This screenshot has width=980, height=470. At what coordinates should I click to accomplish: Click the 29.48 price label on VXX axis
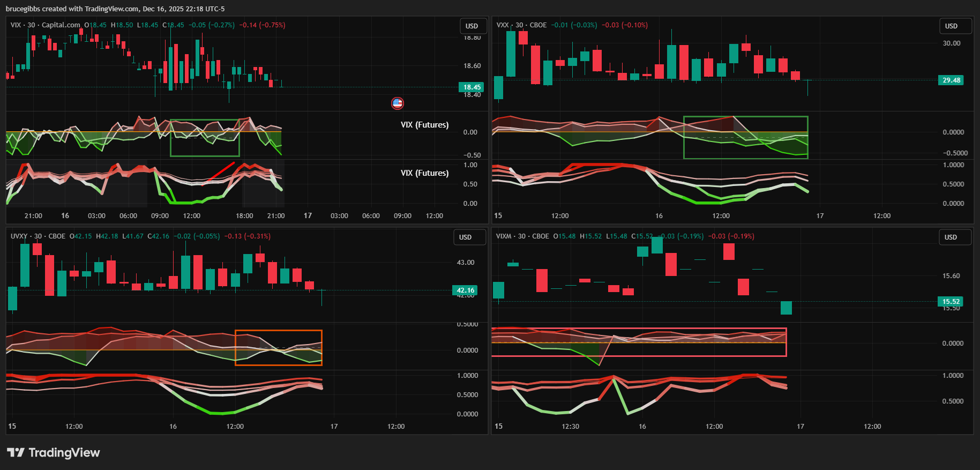click(x=951, y=80)
